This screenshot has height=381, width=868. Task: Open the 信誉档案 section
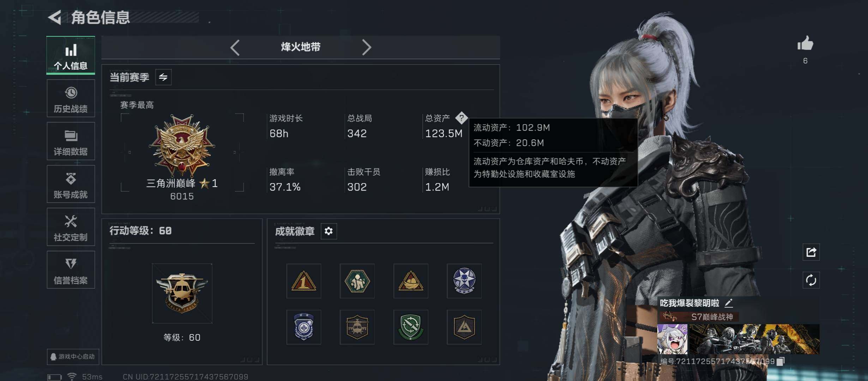pyautogui.click(x=71, y=270)
